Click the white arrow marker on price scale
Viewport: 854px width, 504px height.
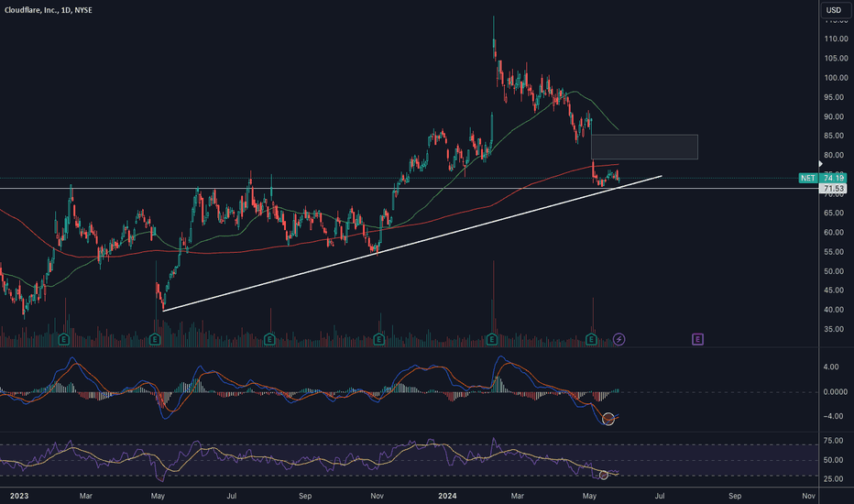pos(821,164)
